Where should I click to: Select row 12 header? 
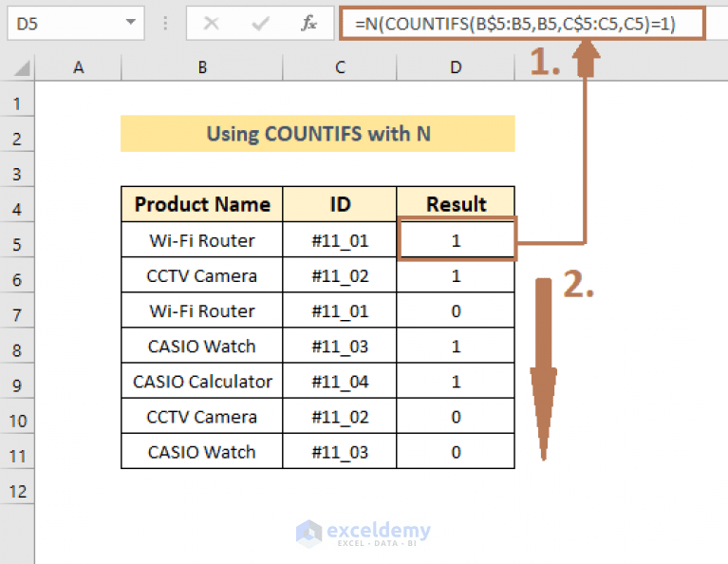[17, 487]
